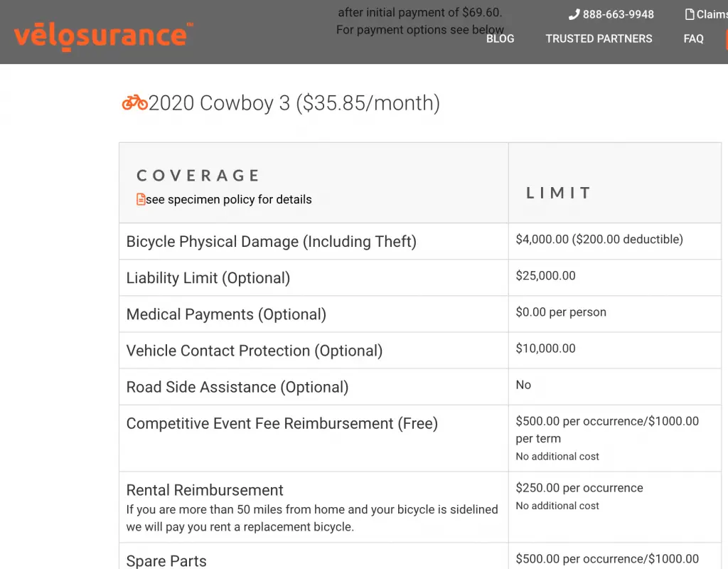Open the FAQ menu item
The width and height of the screenshot is (728, 569).
click(x=693, y=38)
